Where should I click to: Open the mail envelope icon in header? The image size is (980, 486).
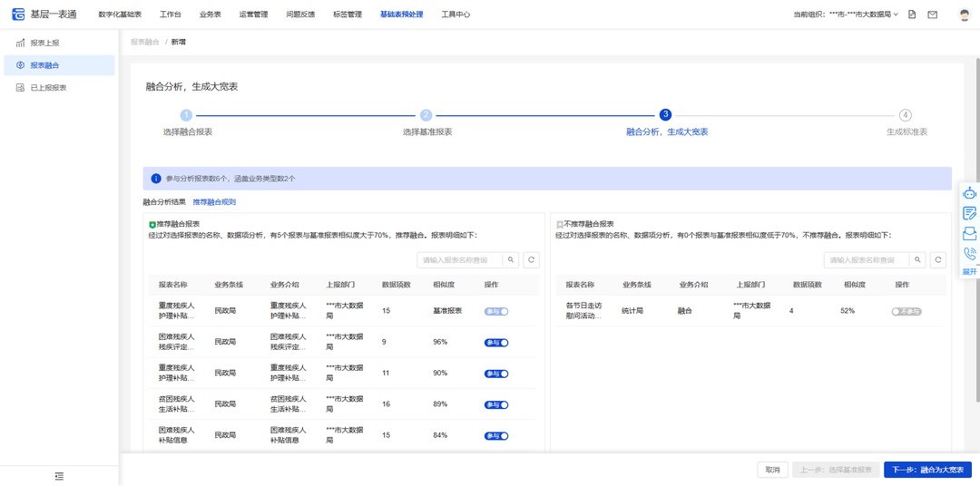tap(933, 15)
